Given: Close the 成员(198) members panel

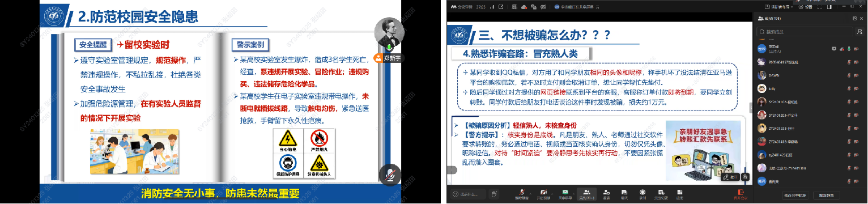Looking at the screenshot, I should click(x=861, y=18).
